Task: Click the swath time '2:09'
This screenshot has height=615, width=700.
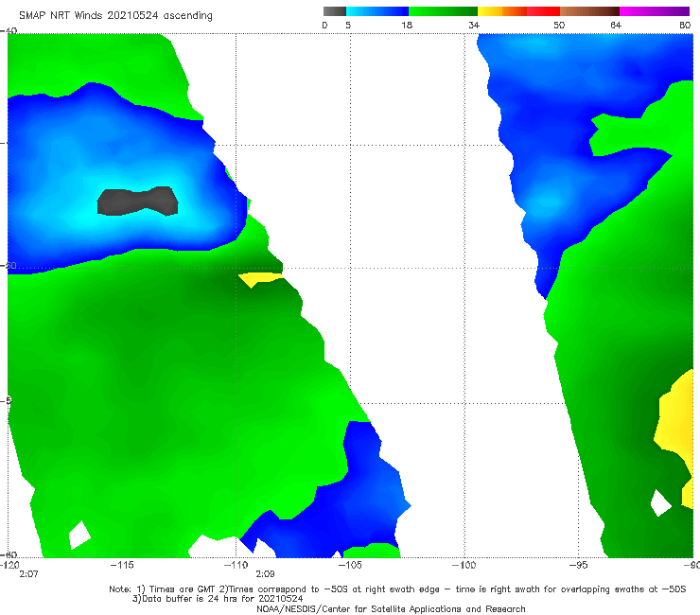Action: 265,574
